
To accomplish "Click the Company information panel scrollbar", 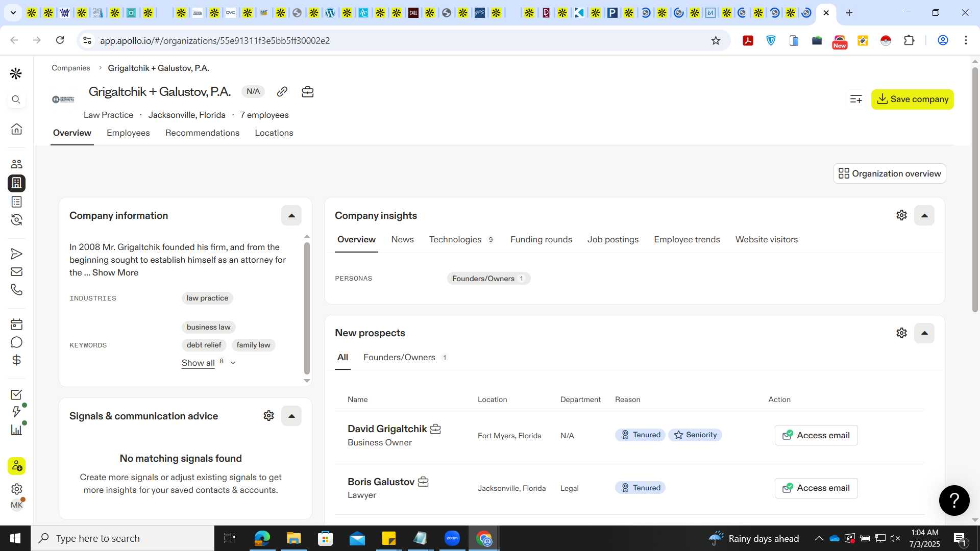I will (x=307, y=308).
